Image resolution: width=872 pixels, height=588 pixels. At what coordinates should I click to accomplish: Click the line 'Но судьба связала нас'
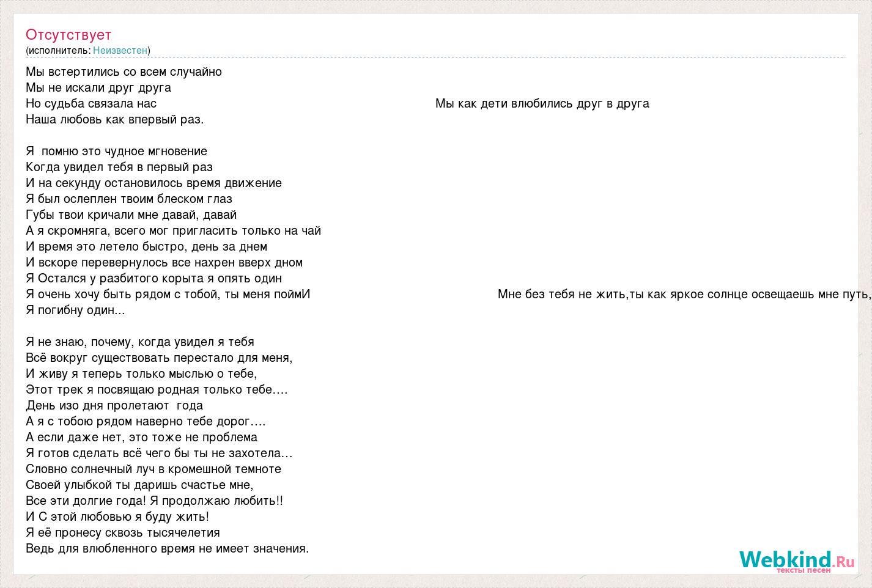(91, 104)
